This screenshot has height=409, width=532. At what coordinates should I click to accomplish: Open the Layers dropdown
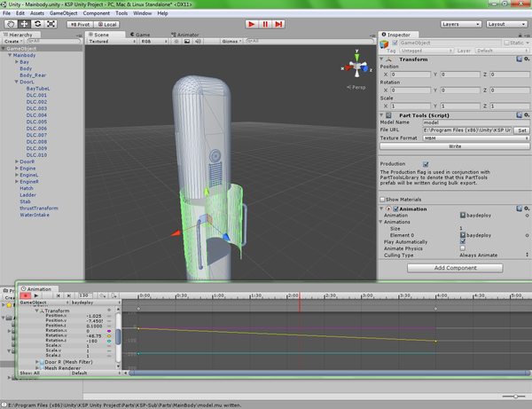460,24
